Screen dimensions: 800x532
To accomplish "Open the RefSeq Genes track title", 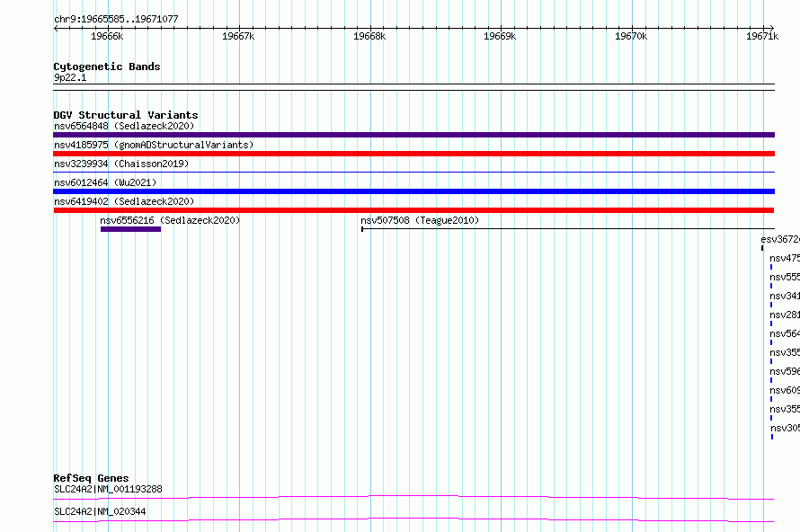I will 91,478.
